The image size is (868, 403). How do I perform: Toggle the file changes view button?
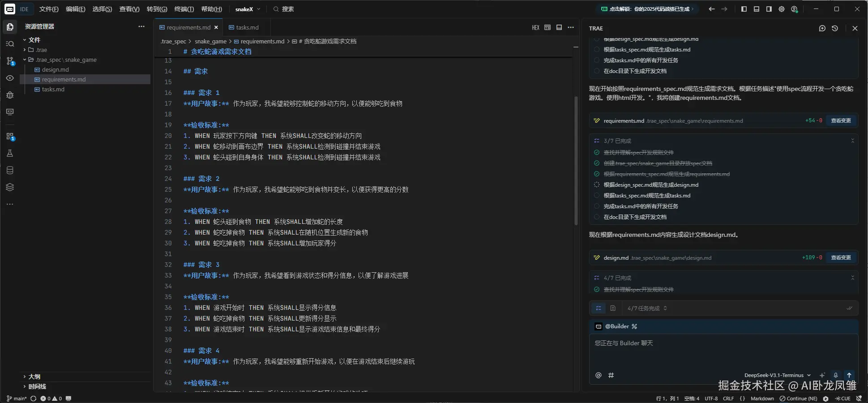point(613,308)
